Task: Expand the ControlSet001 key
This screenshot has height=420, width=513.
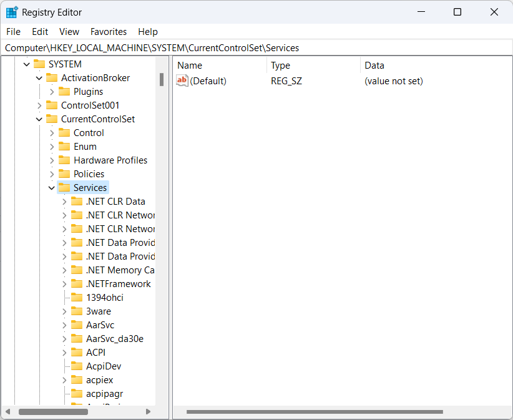Action: [x=39, y=105]
